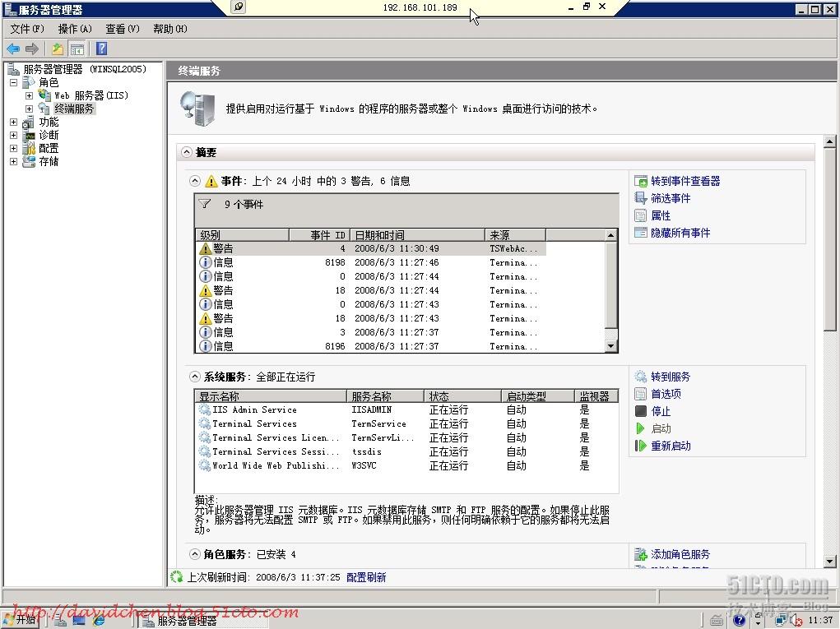This screenshot has height=629, width=840.
Task: Sort by the 日期和时间 column header
Action: (x=417, y=234)
